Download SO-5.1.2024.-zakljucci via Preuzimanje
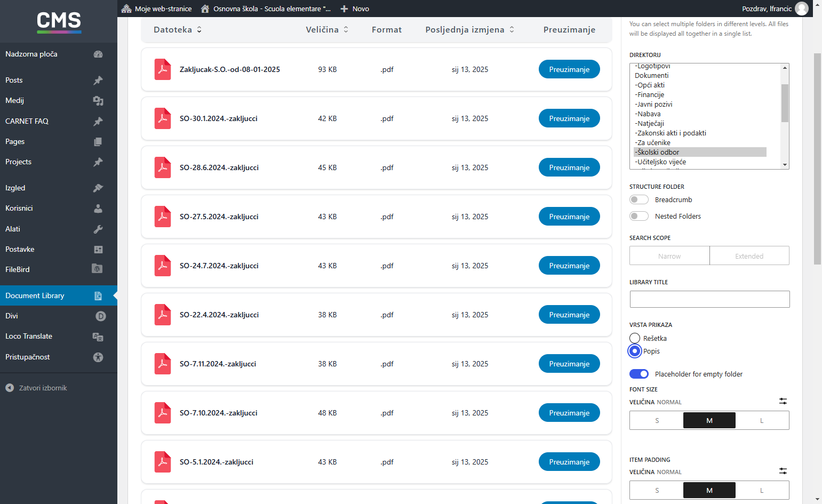The image size is (822, 504). (569, 462)
